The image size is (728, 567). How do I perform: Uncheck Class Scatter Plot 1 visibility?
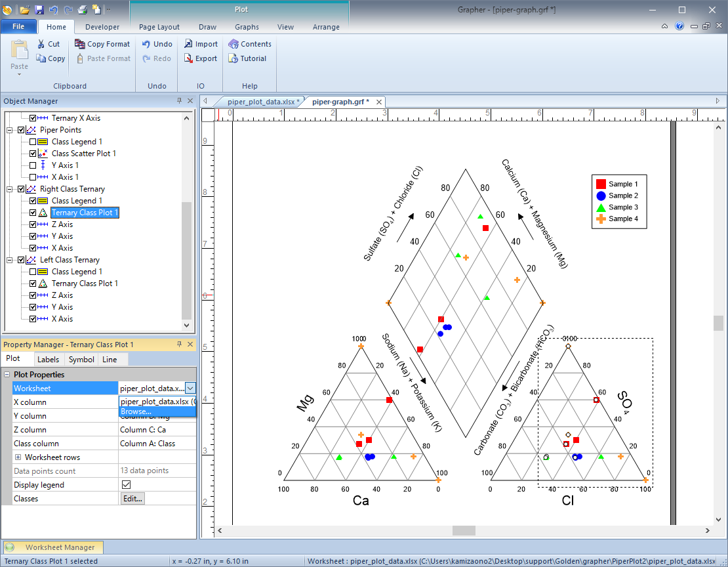pos(33,154)
